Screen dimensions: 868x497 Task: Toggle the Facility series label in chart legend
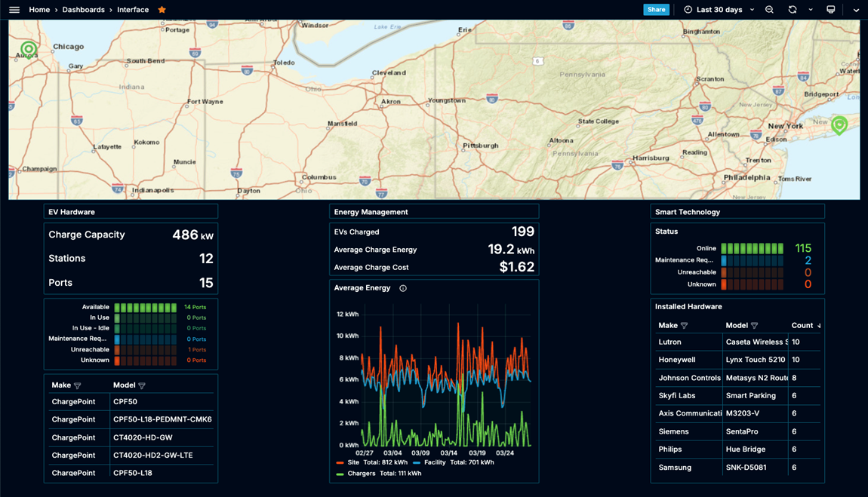pos(435,462)
